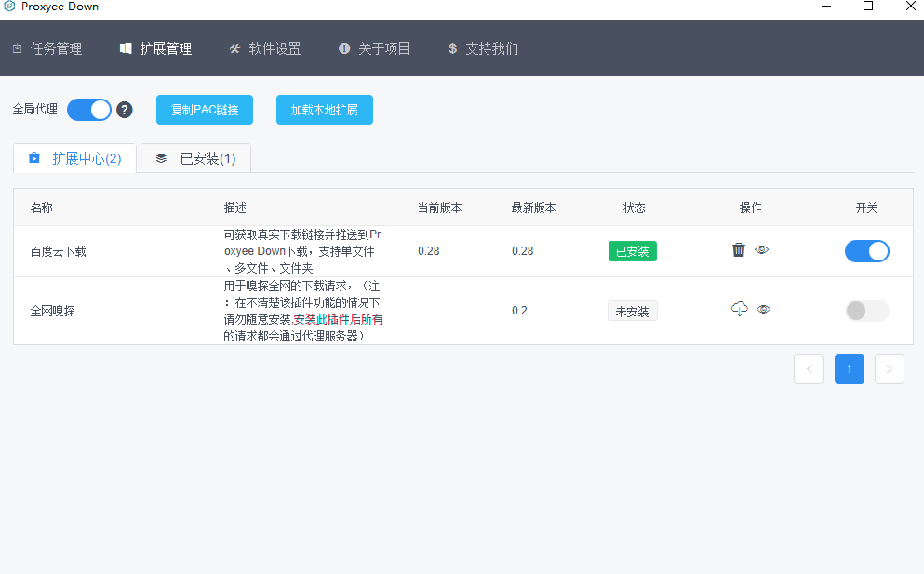The height and width of the screenshot is (574, 924).
Task: Open the 软件设置 menu
Action: coord(266,48)
